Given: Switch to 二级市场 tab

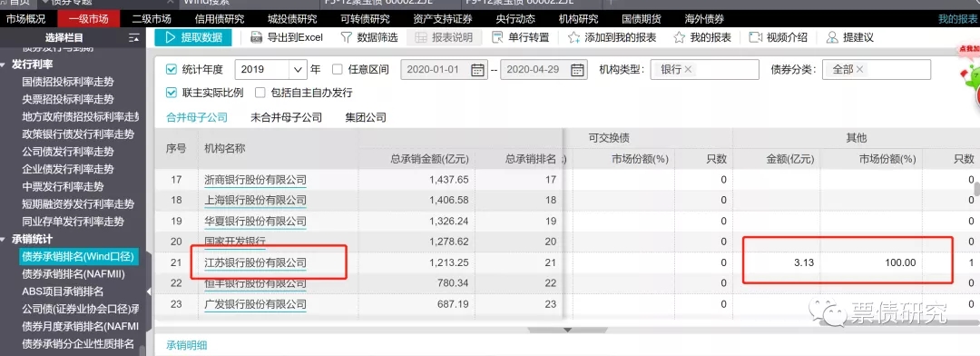Looking at the screenshot, I should (x=152, y=19).
